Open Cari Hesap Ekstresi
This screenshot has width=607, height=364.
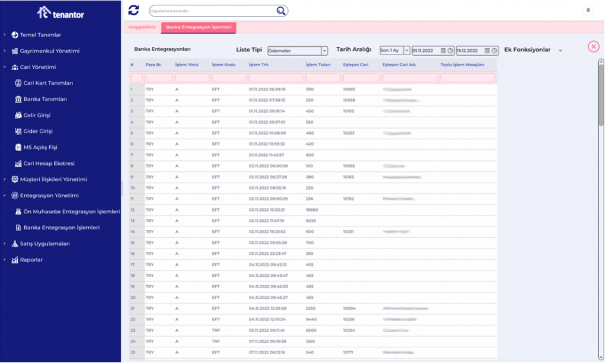tap(49, 163)
